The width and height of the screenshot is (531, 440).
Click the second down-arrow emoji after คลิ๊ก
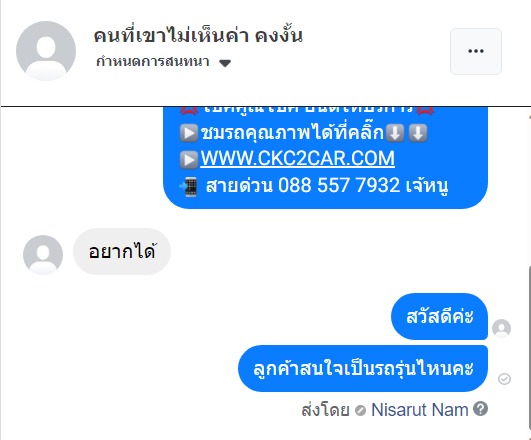click(x=418, y=133)
